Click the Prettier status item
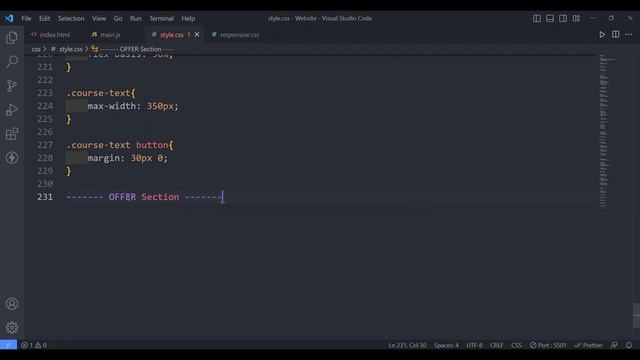The height and width of the screenshot is (360, 640). [589, 345]
